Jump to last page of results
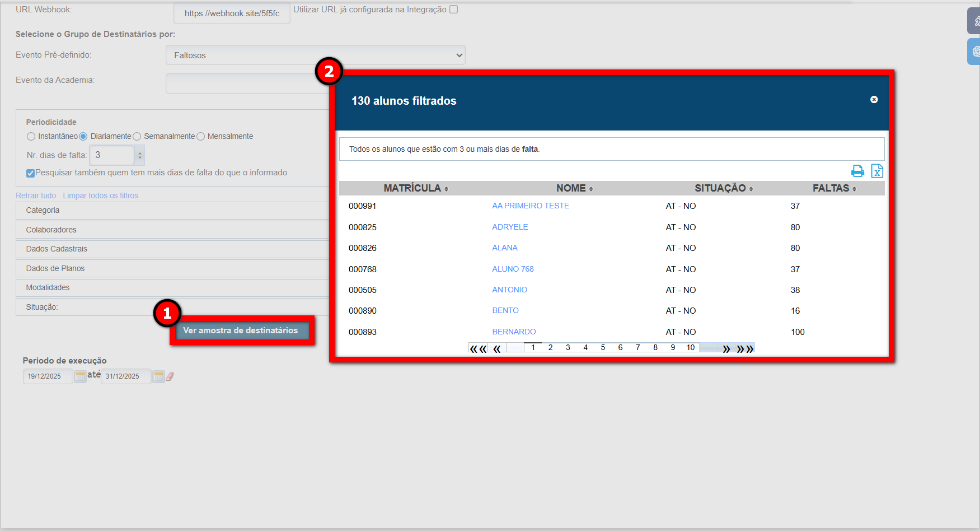Image resolution: width=980 pixels, height=531 pixels. click(x=745, y=348)
